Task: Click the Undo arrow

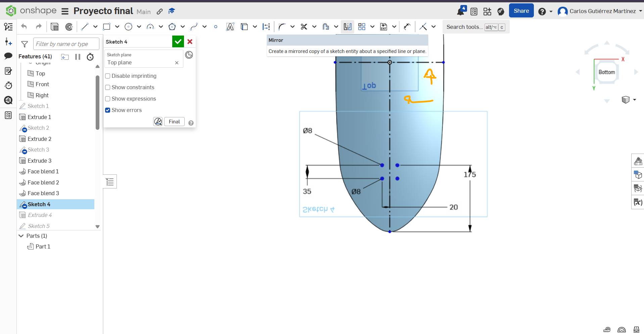Action: click(24, 27)
